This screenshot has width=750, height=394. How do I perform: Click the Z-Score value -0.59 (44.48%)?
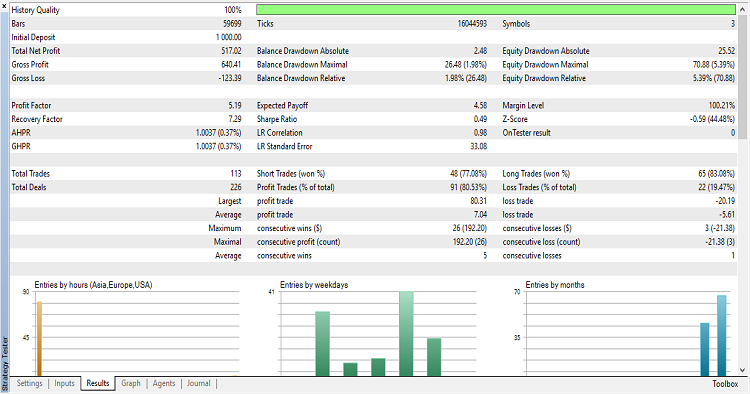coord(712,119)
